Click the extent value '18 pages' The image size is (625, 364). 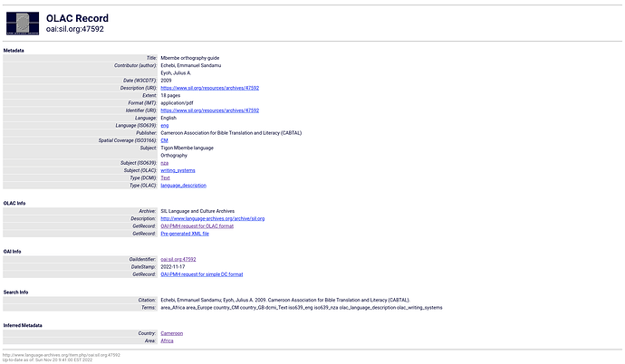click(170, 96)
